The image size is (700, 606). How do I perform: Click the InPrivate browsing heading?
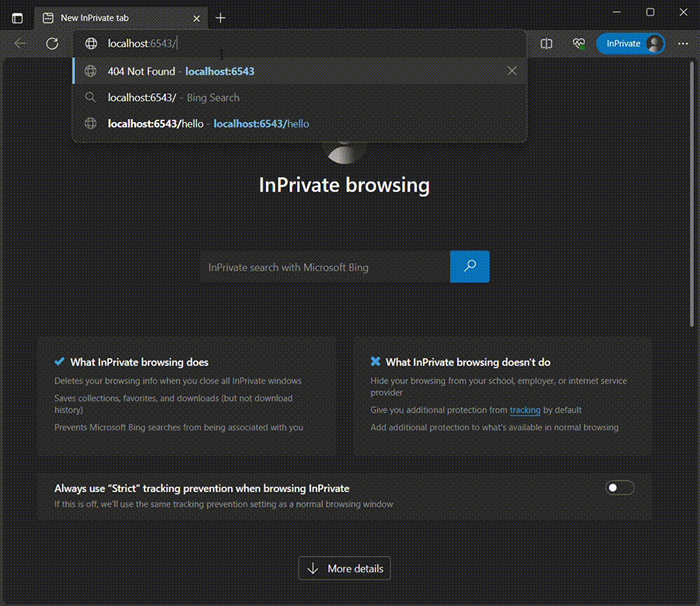pyautogui.click(x=345, y=185)
